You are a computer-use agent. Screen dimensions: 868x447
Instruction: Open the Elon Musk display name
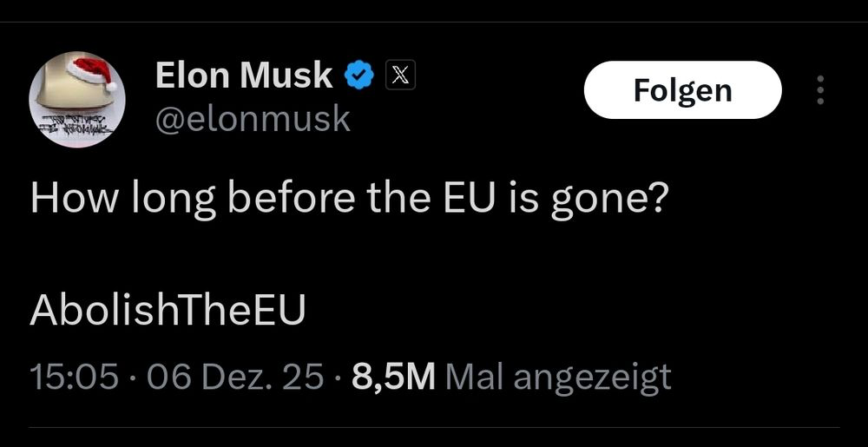[244, 76]
